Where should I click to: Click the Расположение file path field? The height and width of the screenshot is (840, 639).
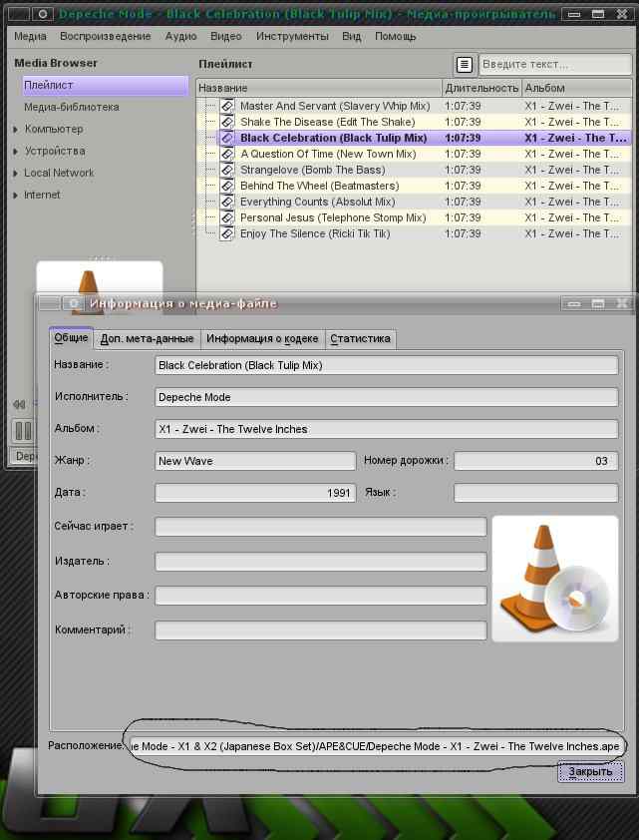coord(377,746)
